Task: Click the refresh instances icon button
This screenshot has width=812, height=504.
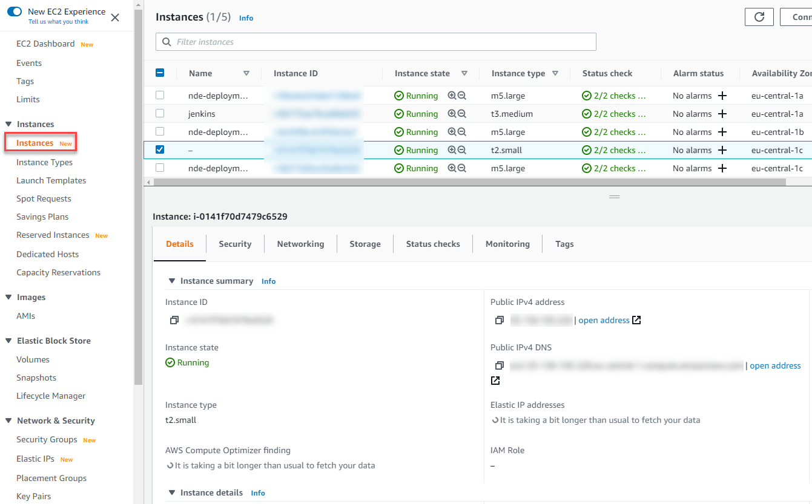Action: point(759,17)
